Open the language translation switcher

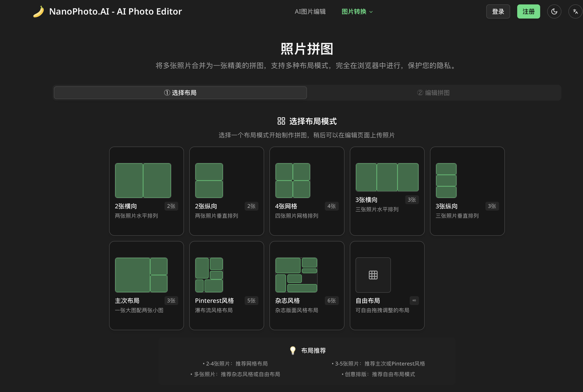(575, 11)
